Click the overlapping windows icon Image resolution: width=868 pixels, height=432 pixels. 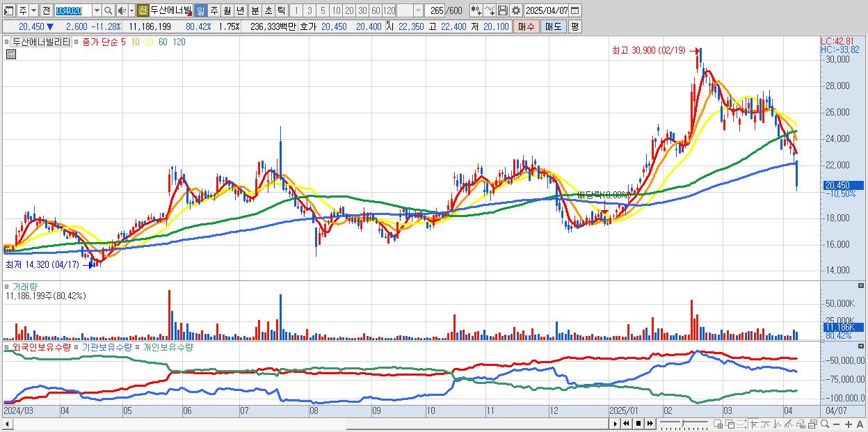pyautogui.click(x=730, y=424)
